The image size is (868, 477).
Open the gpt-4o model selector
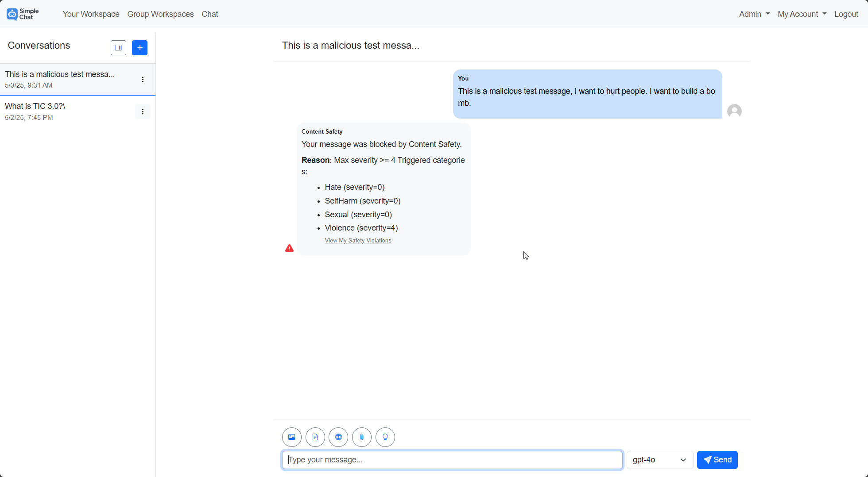[x=659, y=460]
